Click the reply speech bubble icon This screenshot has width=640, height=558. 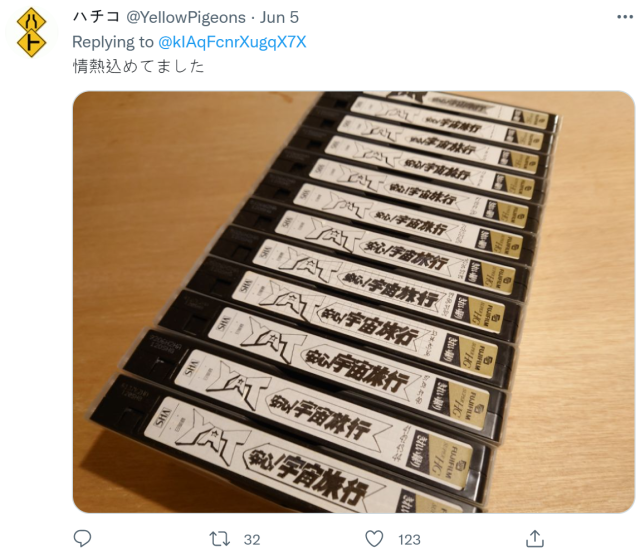82,539
